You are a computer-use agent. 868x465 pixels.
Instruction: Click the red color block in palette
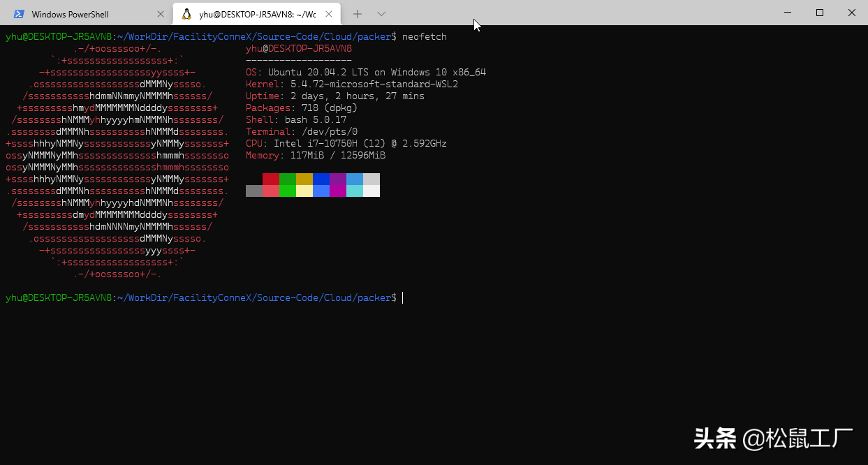coord(271,179)
